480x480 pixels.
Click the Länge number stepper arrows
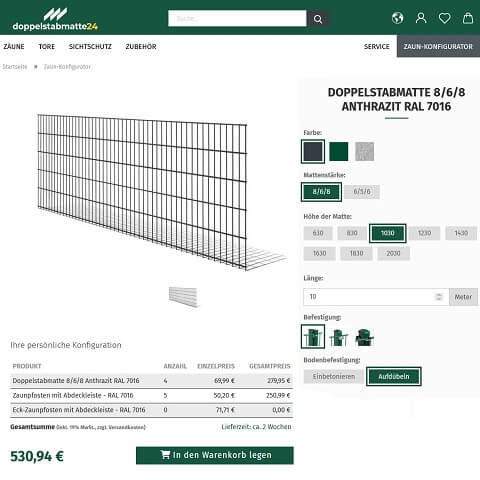pos(439,297)
